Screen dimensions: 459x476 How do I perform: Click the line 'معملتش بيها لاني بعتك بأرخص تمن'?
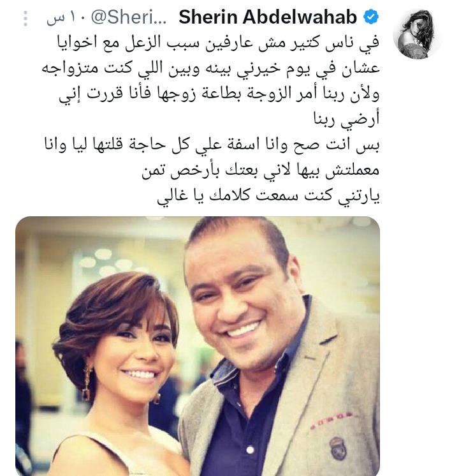pos(261,171)
